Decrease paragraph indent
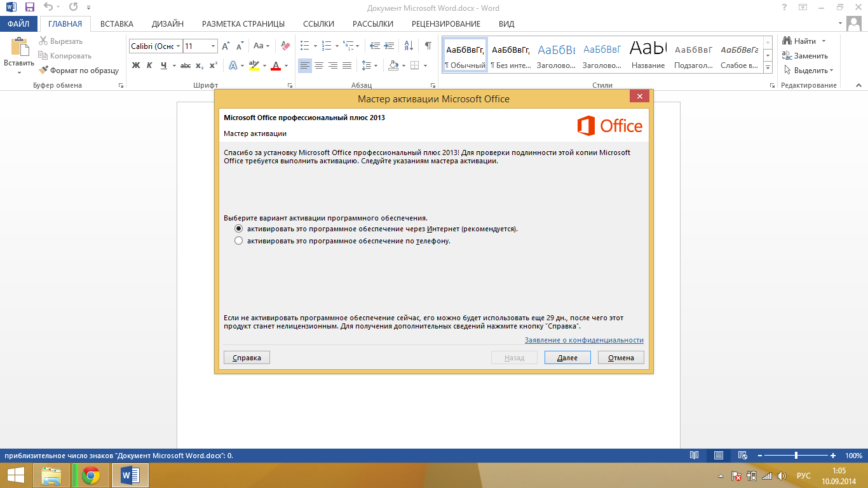This screenshot has height=488, width=868. (375, 46)
